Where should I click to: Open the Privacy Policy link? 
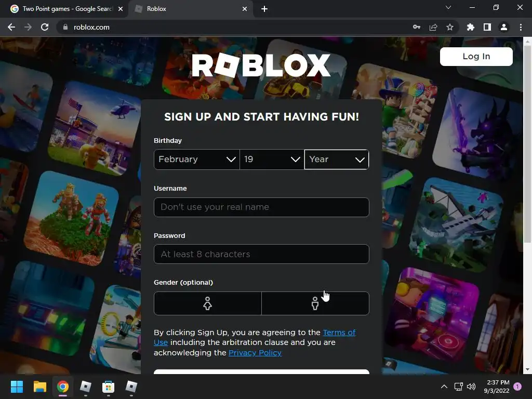point(255,353)
